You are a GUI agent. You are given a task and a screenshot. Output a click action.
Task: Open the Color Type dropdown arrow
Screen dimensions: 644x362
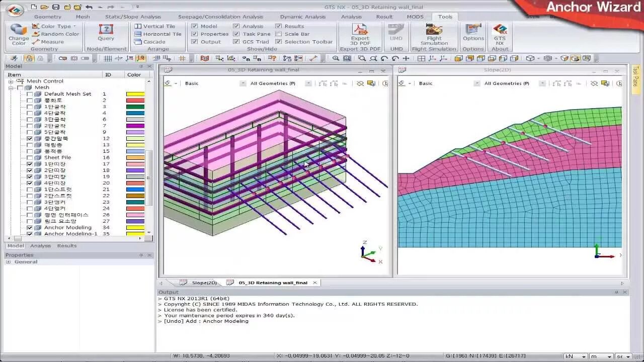74,26
